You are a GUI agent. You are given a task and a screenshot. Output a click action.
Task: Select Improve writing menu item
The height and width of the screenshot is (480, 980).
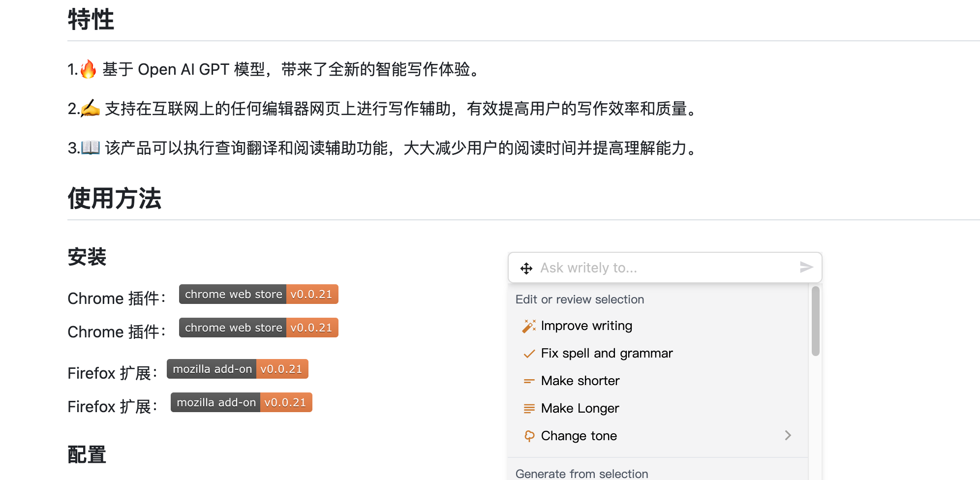pos(586,326)
